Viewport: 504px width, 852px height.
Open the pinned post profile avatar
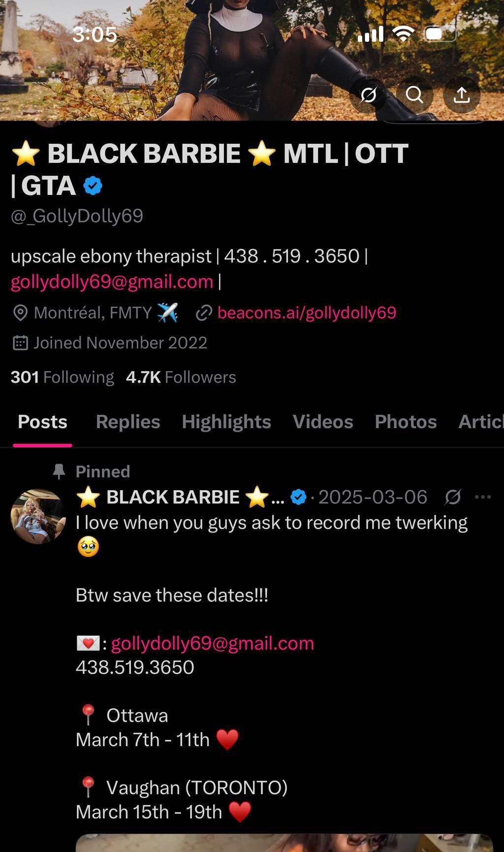pyautogui.click(x=38, y=516)
